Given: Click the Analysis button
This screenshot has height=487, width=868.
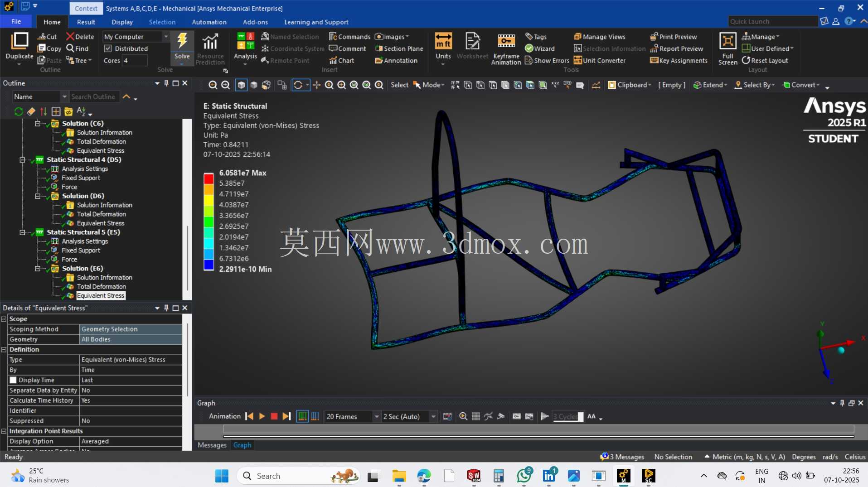Looking at the screenshot, I should pos(245,48).
